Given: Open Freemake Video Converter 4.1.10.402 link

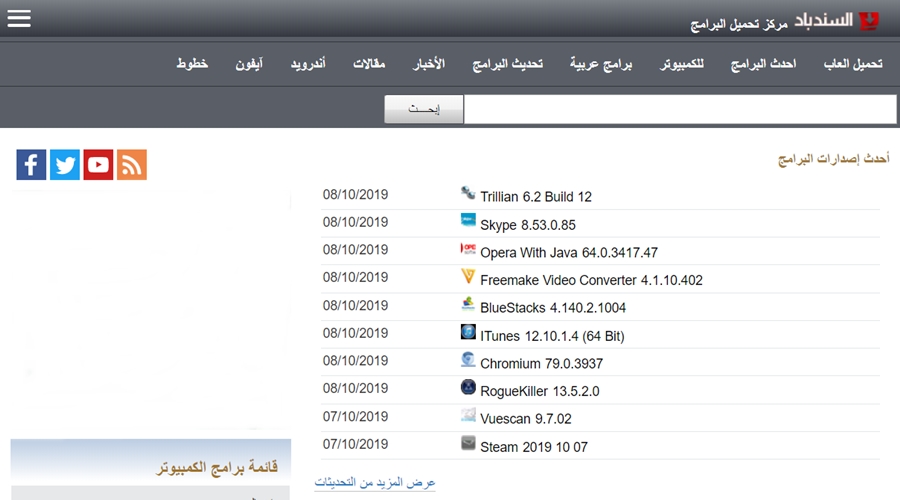Looking at the screenshot, I should [x=591, y=280].
